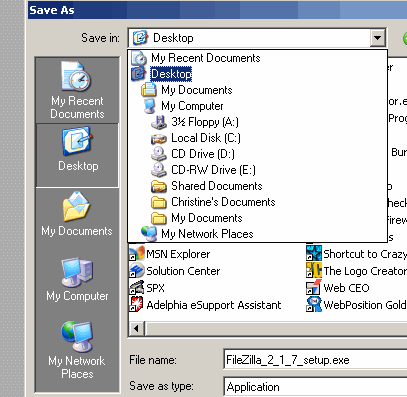
Task: Open Christine's Documents folder entry
Action: pyautogui.click(x=223, y=202)
